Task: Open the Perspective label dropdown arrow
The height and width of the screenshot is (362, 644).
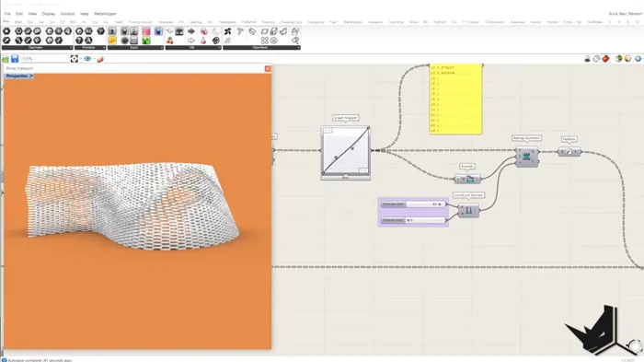Action: [x=31, y=76]
